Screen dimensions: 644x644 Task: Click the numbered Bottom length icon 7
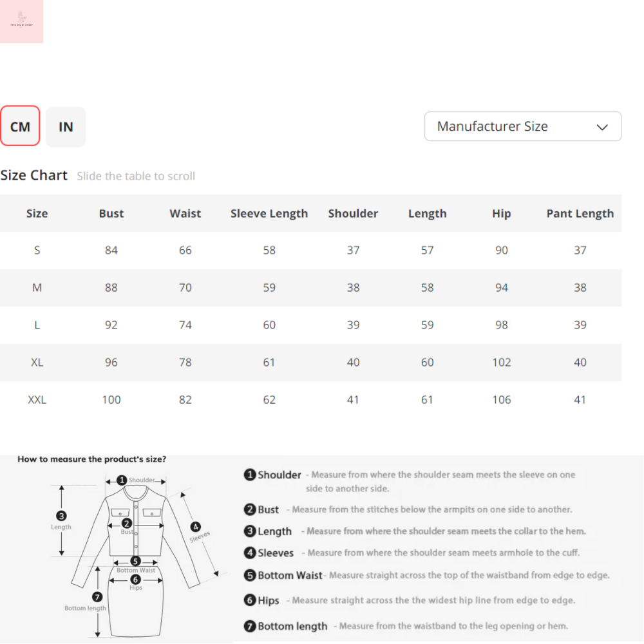pyautogui.click(x=250, y=625)
